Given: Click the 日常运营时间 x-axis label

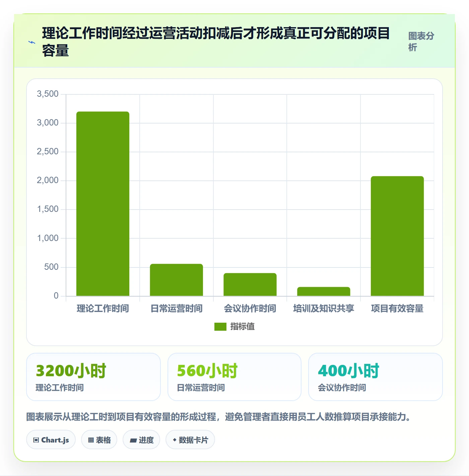Looking at the screenshot, I should 177,308.
